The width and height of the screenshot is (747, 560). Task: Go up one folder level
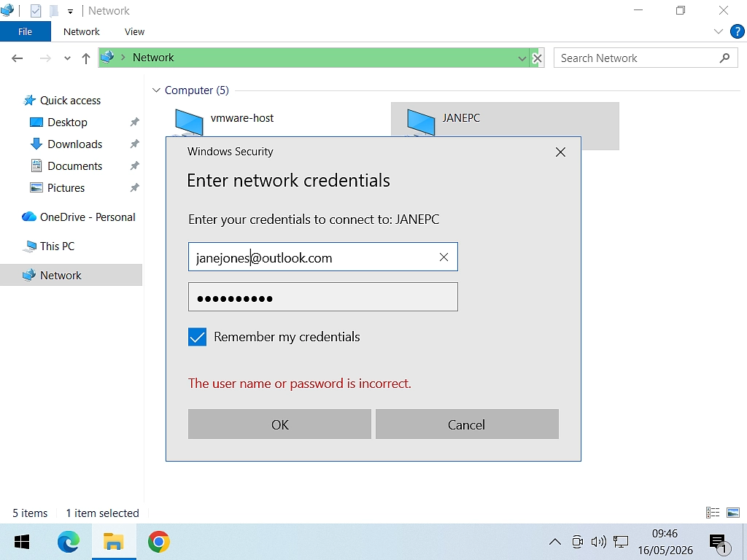coord(86,58)
